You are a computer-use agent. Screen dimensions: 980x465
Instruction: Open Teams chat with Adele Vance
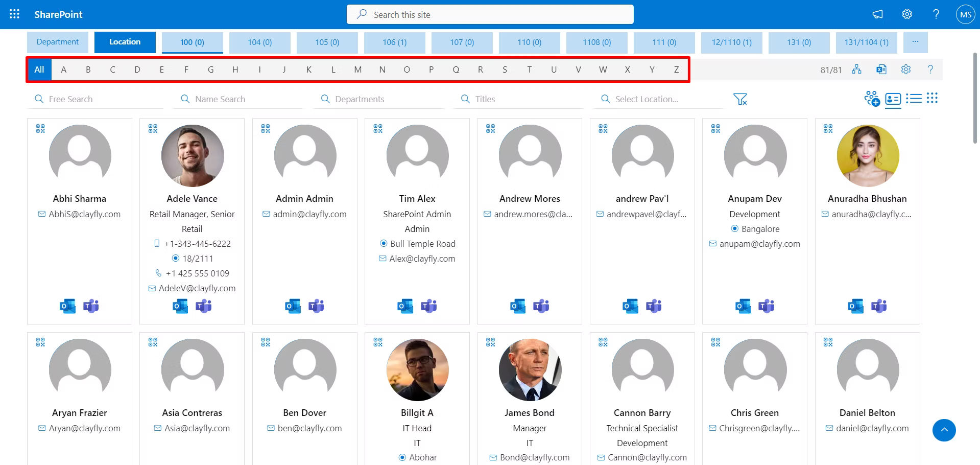[x=204, y=306]
